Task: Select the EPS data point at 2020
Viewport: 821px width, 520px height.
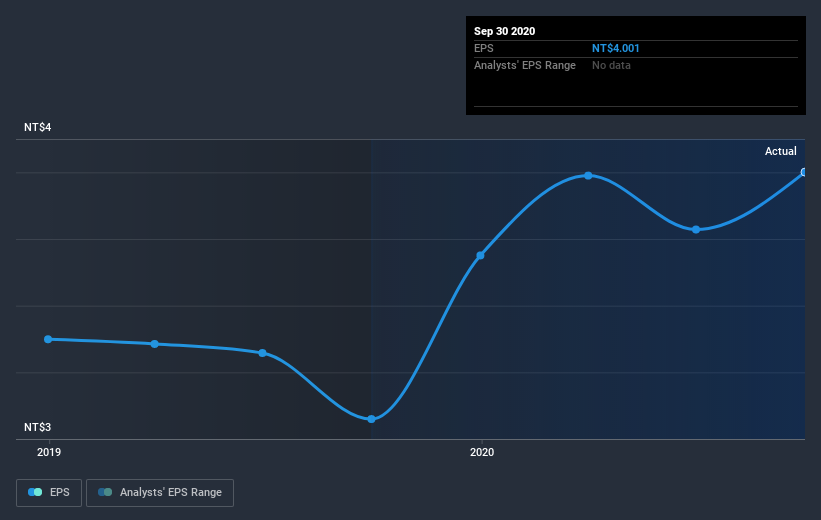Action: pyautogui.click(x=480, y=256)
